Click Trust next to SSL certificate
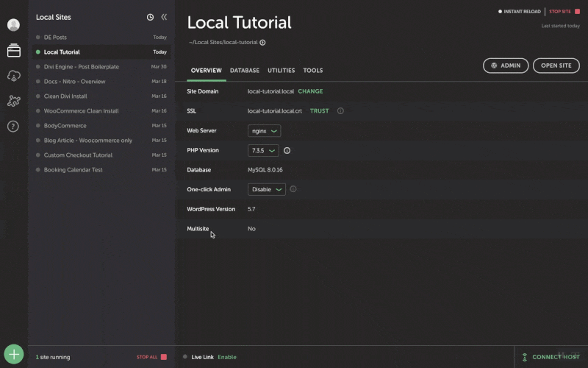The height and width of the screenshot is (368, 588). [x=320, y=111]
